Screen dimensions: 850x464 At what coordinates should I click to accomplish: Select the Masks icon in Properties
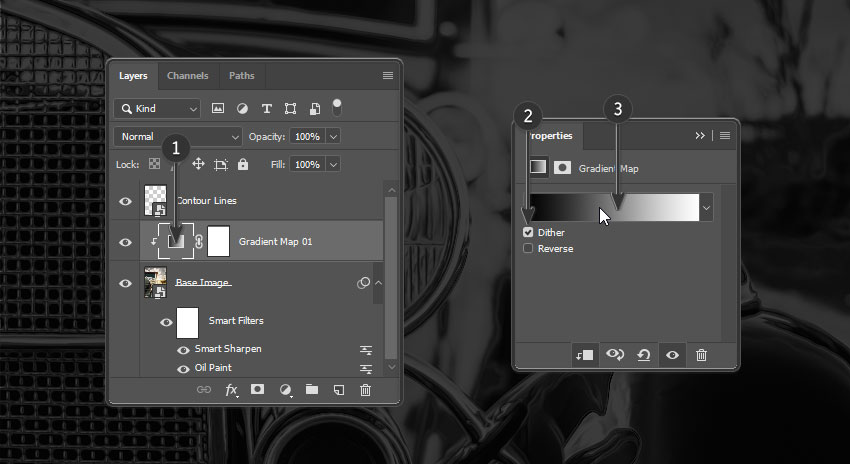coord(562,167)
